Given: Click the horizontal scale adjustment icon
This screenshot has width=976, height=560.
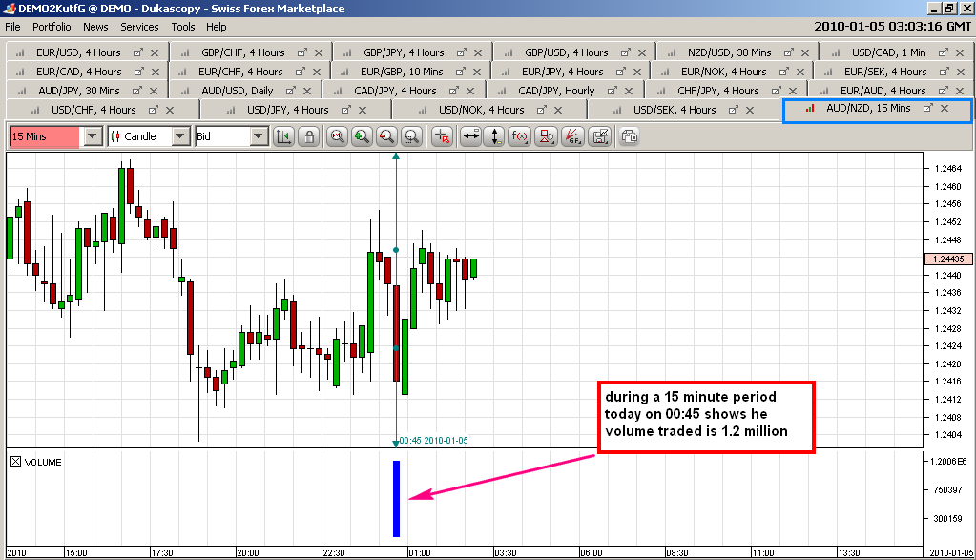Looking at the screenshot, I should [469, 136].
